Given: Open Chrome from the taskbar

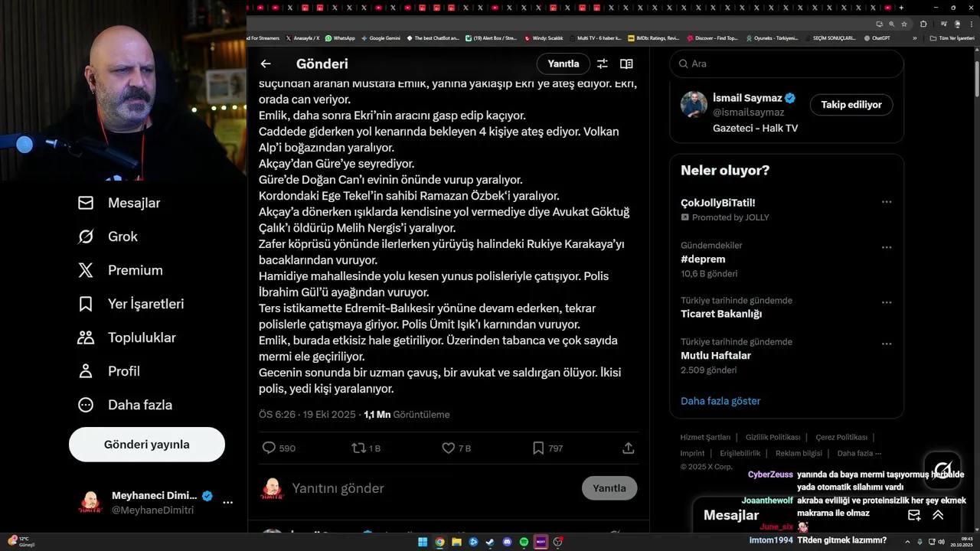Looking at the screenshot, I should (x=439, y=542).
